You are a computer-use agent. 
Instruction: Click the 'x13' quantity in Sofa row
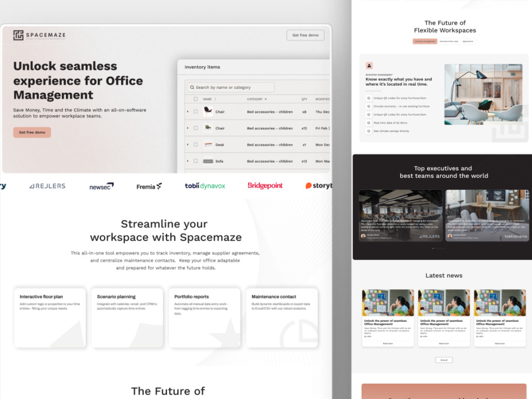point(304,161)
